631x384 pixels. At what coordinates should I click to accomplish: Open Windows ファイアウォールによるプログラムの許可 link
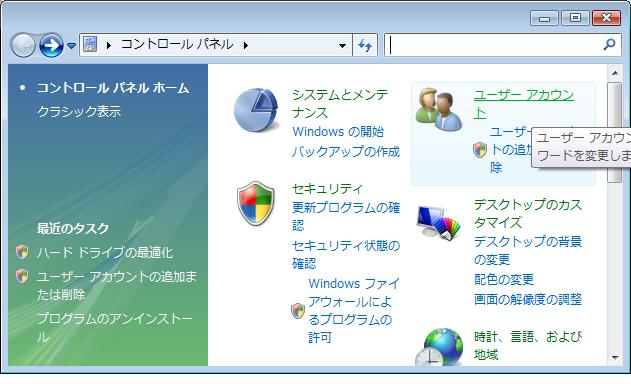(354, 310)
